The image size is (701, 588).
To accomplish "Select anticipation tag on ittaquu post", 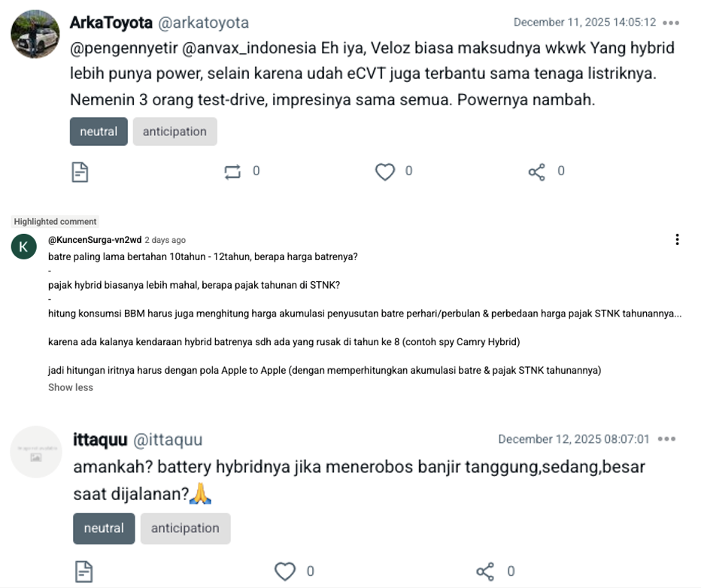I will pyautogui.click(x=186, y=528).
